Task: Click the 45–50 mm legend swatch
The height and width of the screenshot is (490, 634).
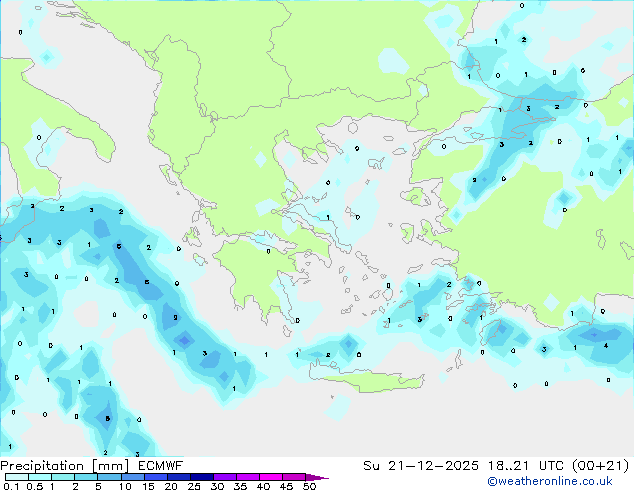Action: [294, 477]
